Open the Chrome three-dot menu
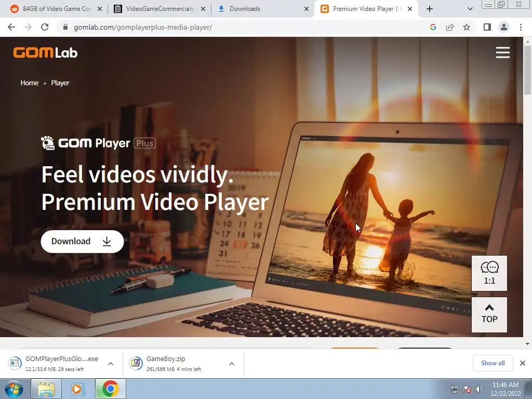 (x=521, y=27)
